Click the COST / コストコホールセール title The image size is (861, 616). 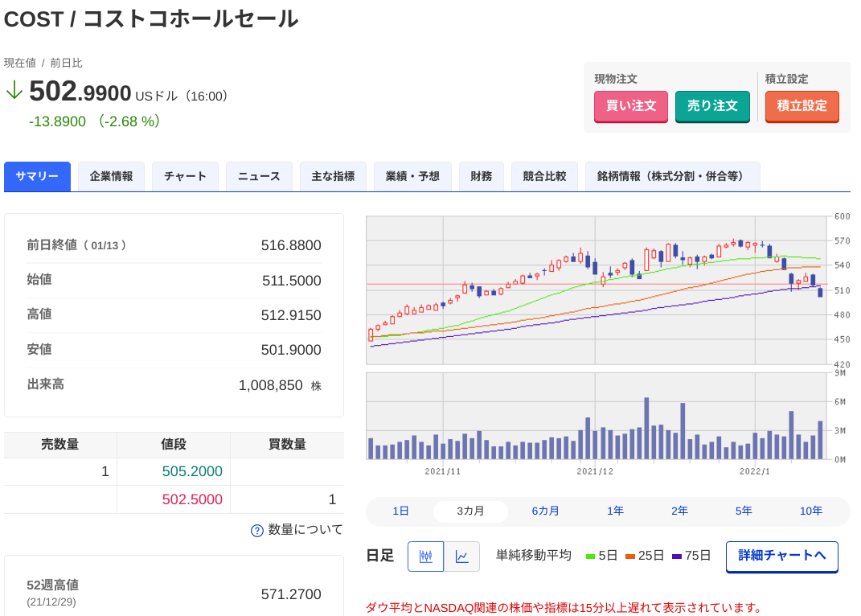[151, 19]
